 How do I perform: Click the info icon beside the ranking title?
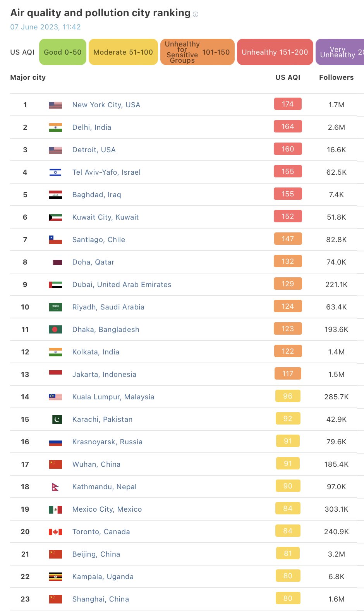[196, 14]
